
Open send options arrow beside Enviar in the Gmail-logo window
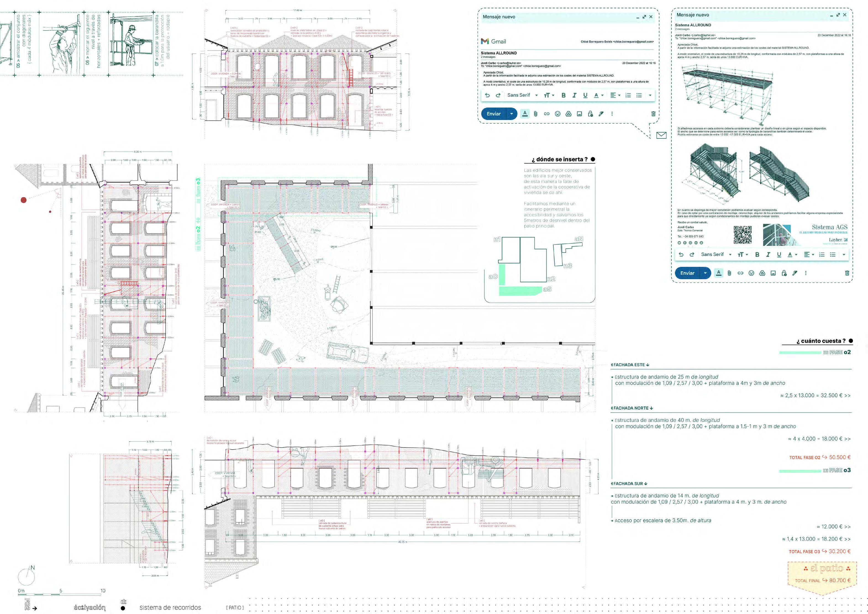point(512,114)
